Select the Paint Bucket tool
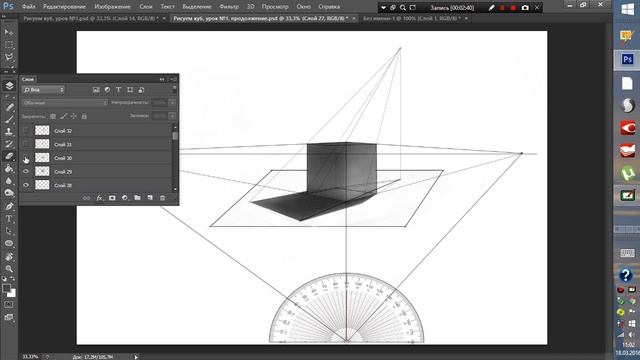The image size is (640, 360). coord(9,168)
